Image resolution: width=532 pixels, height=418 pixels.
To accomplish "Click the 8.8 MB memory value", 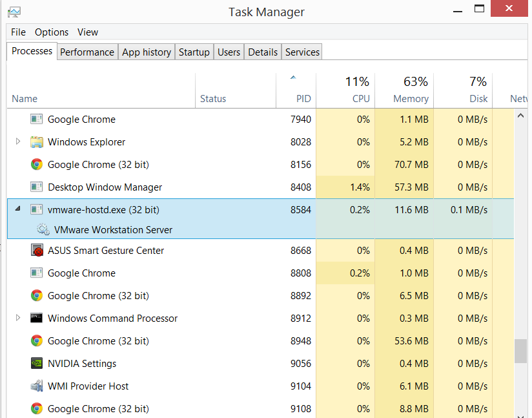I will [414, 408].
